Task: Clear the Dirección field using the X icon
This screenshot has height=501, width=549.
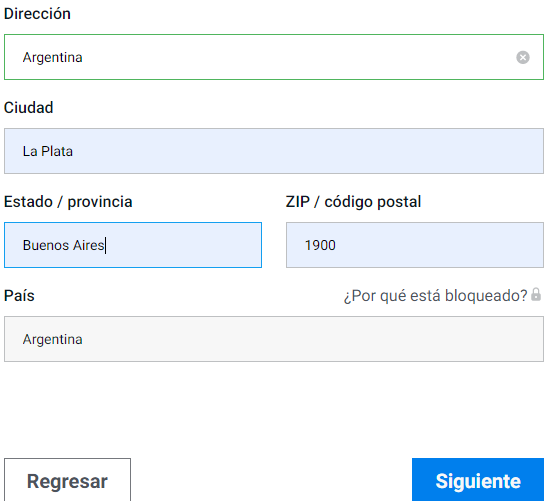Action: click(x=522, y=57)
